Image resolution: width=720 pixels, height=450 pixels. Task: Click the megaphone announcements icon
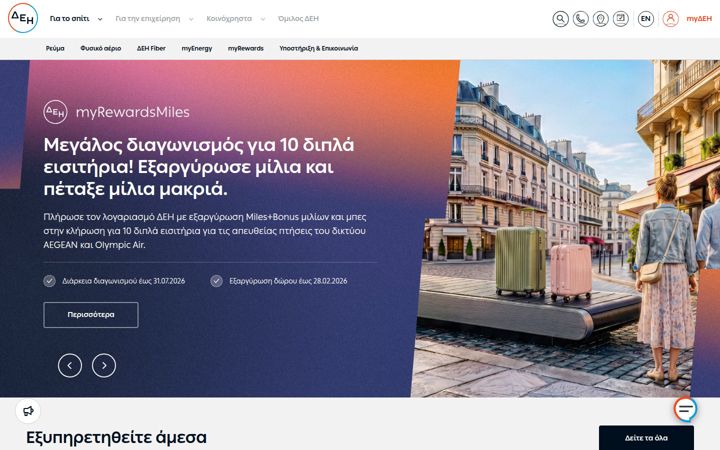[28, 411]
